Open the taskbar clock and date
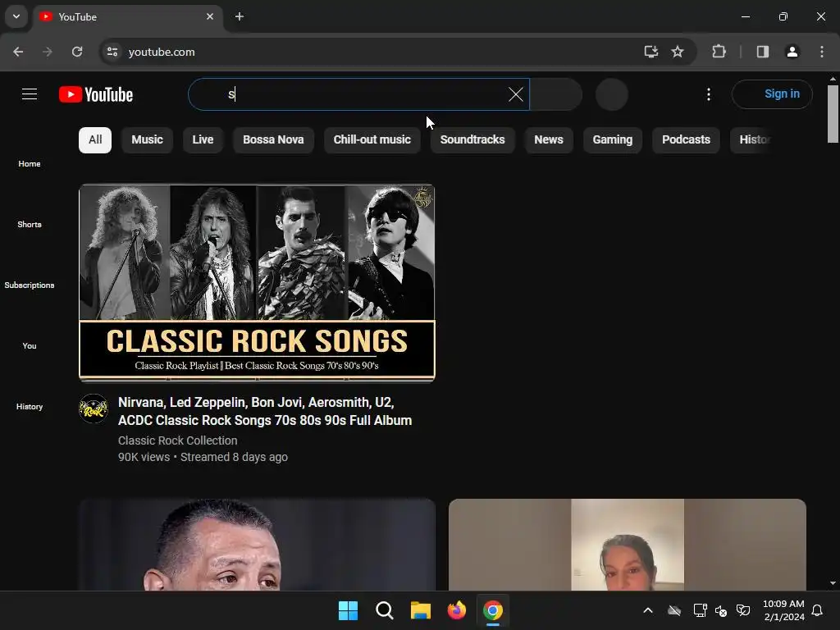Viewport: 840px width, 630px height. (x=783, y=610)
